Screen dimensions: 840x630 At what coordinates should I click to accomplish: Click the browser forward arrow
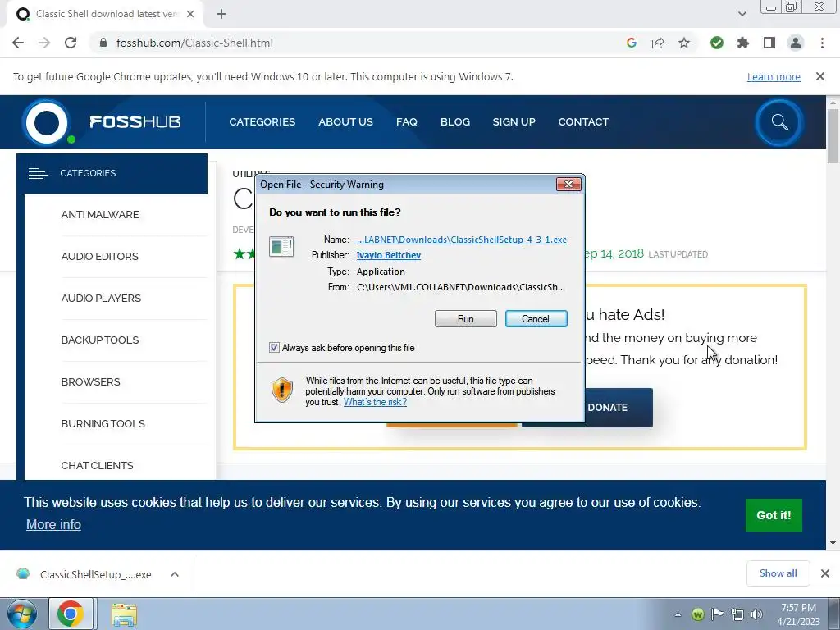pyautogui.click(x=44, y=43)
